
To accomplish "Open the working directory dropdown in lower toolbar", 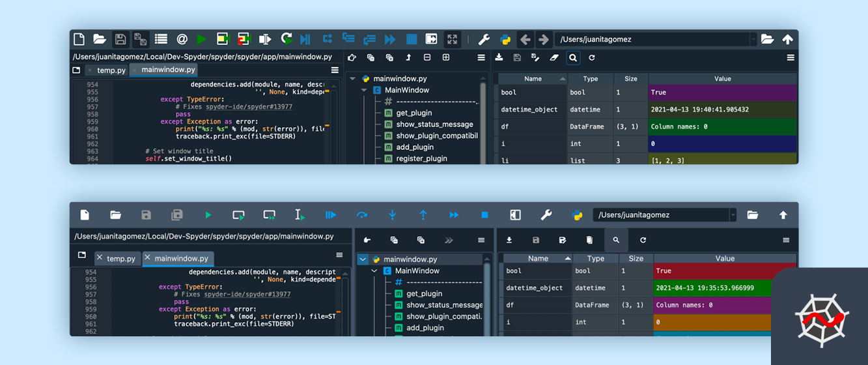I will tap(733, 215).
